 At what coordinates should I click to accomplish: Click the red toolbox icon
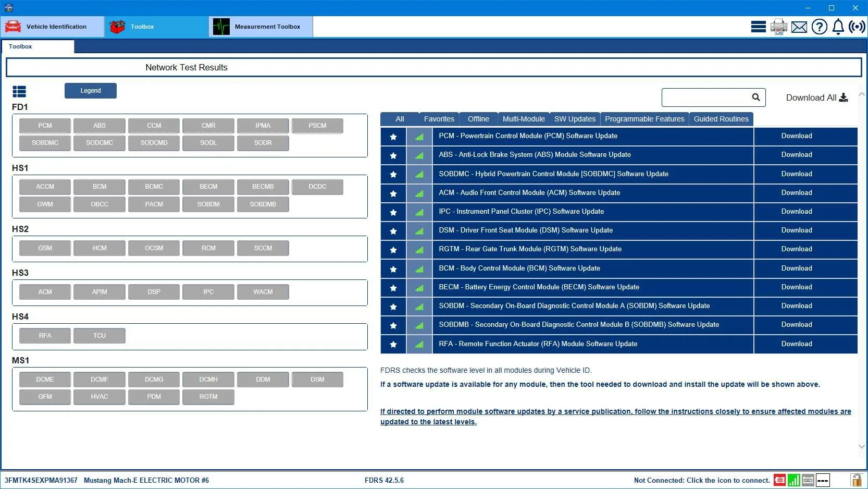(x=117, y=27)
